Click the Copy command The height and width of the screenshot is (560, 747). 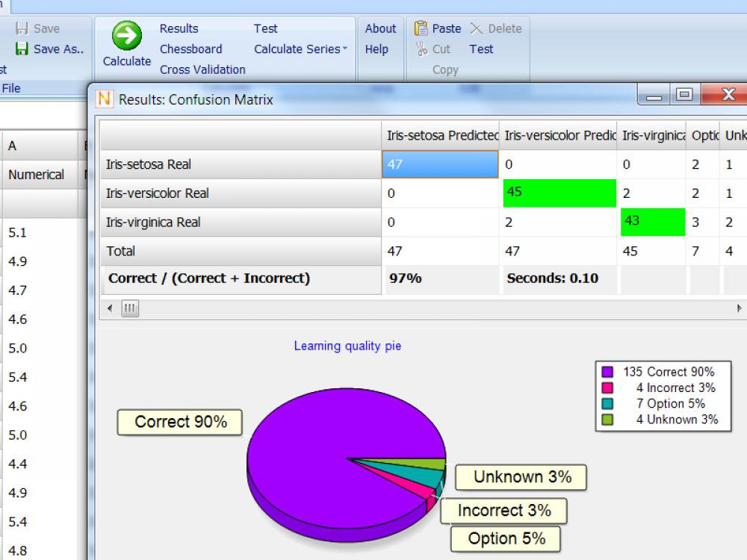pos(445,69)
